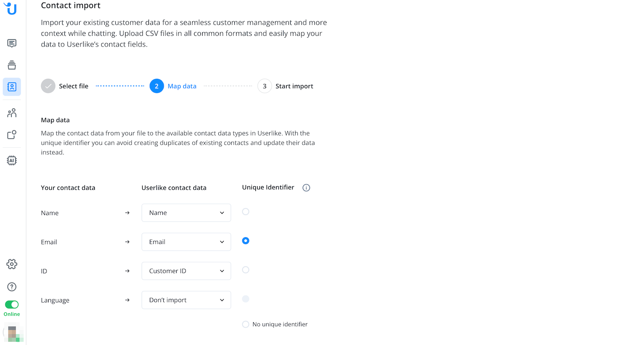644x345 pixels.
Task: Open Settings gear in sidebar
Action: [x=12, y=264]
